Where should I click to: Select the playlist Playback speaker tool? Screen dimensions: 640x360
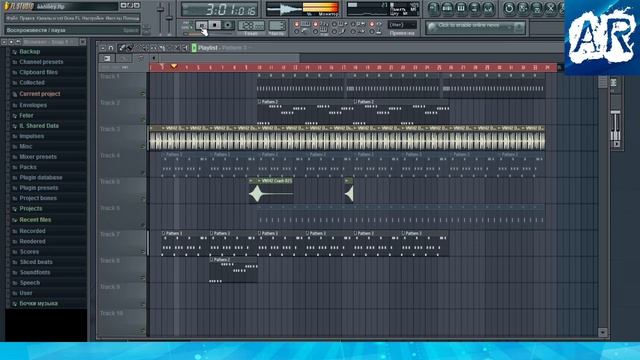(x=185, y=48)
